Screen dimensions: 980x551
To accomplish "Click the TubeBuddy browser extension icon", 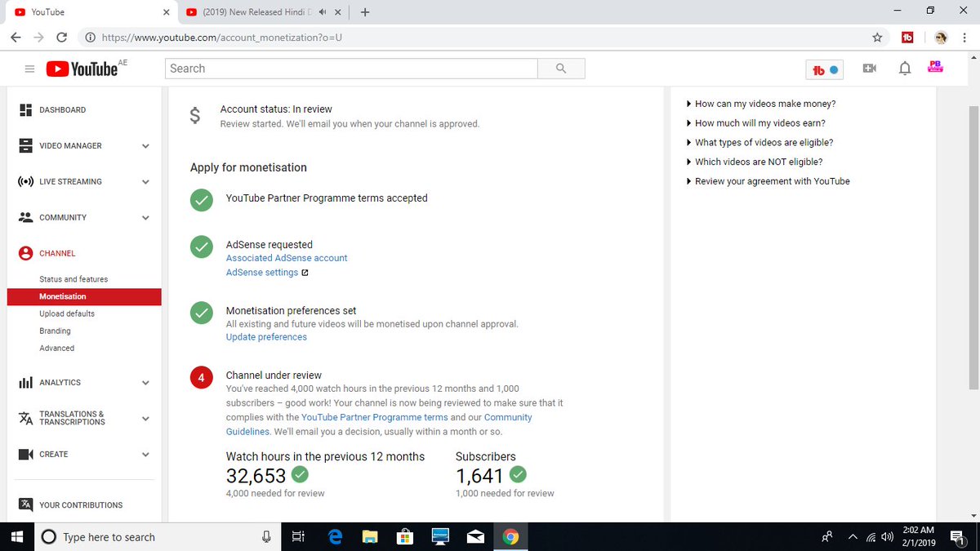I will [907, 37].
